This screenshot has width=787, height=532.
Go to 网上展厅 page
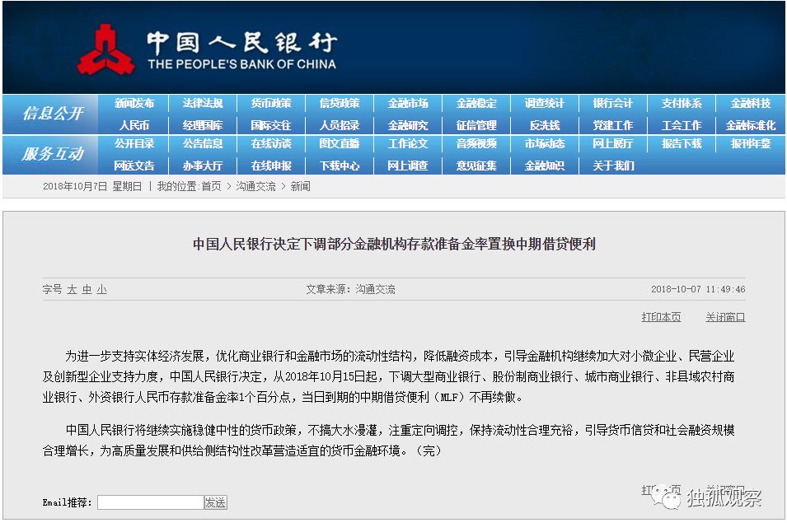(613, 144)
